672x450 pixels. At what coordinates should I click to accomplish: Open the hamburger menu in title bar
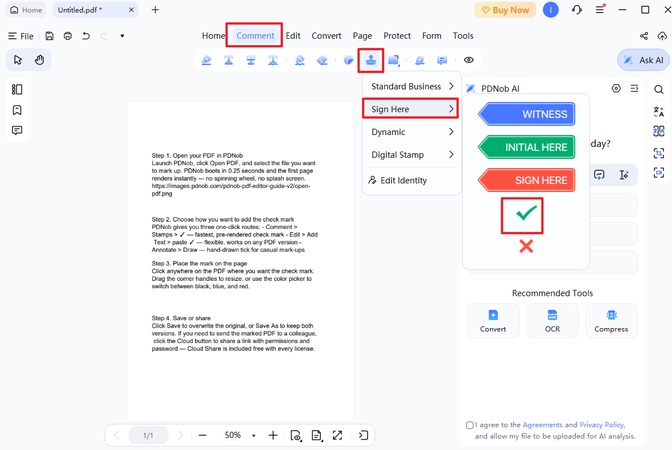[600, 9]
